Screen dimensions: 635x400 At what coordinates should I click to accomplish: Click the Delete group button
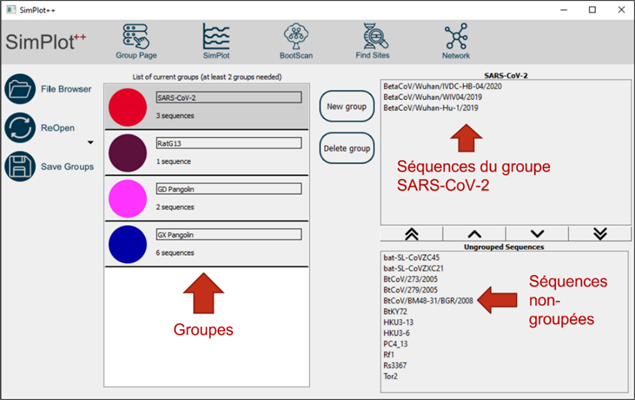click(347, 148)
